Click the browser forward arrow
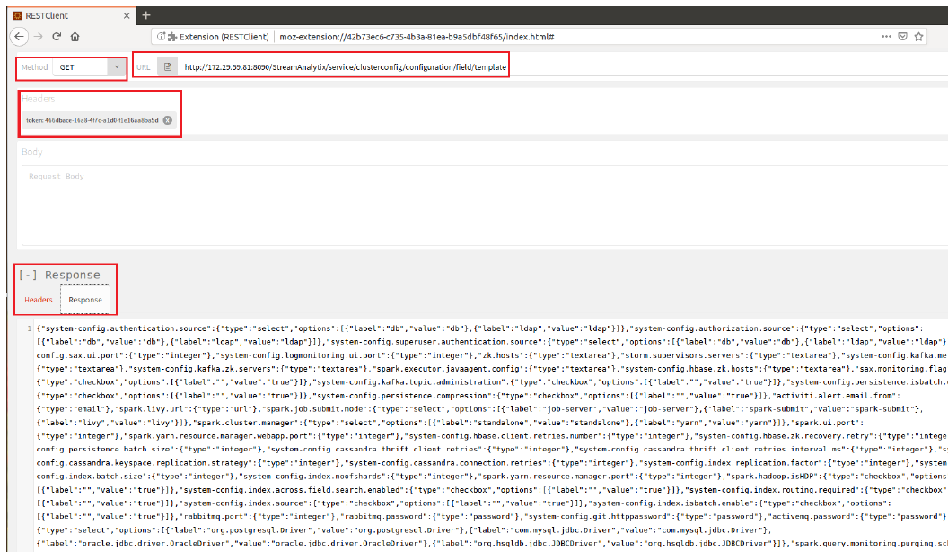The width and height of the screenshot is (948, 560). click(x=38, y=37)
